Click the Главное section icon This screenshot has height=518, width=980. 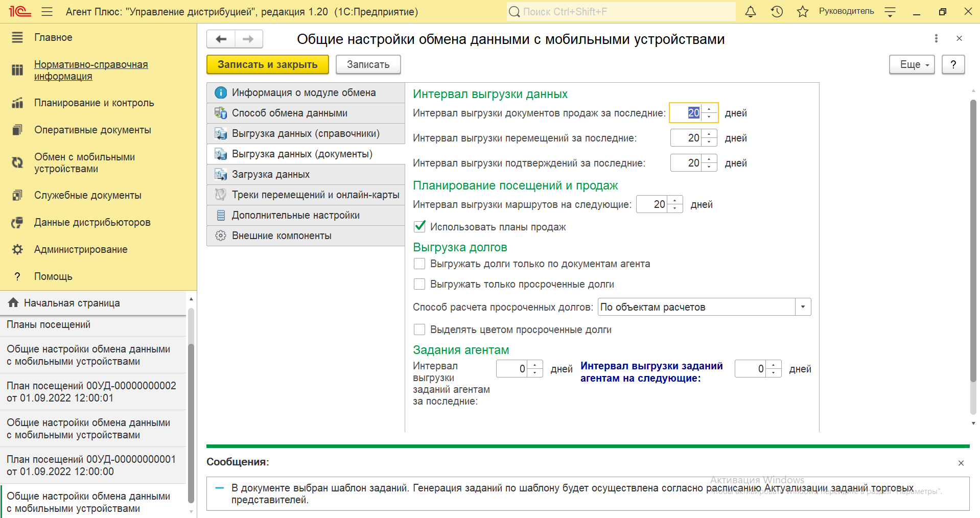17,37
